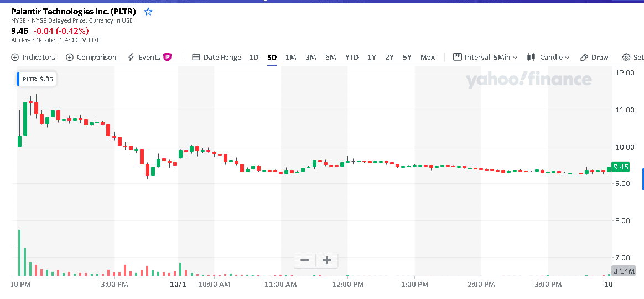The height and width of the screenshot is (299, 644).
Task: Expand the Interval 5Min dropdown
Action: pyautogui.click(x=485, y=57)
